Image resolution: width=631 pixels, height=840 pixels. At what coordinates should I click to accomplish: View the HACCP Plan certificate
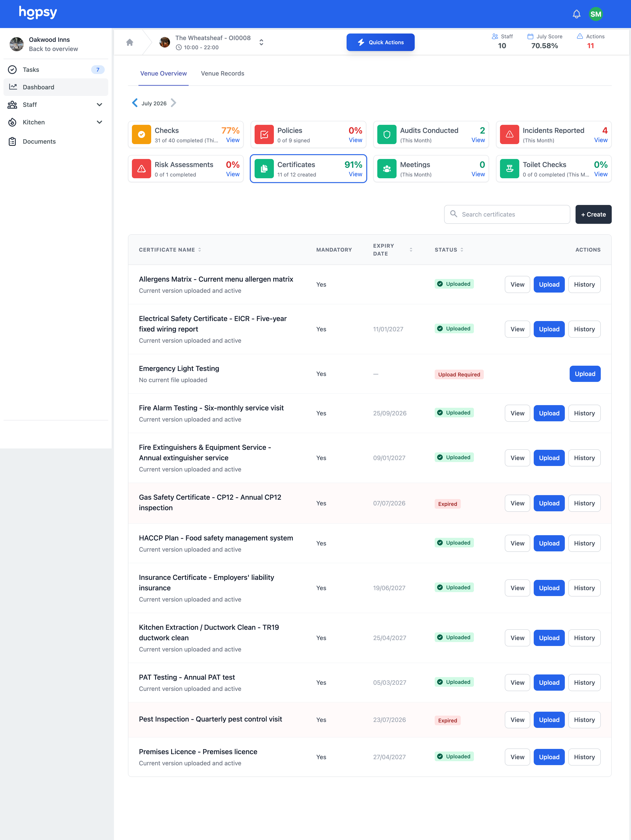[518, 544]
